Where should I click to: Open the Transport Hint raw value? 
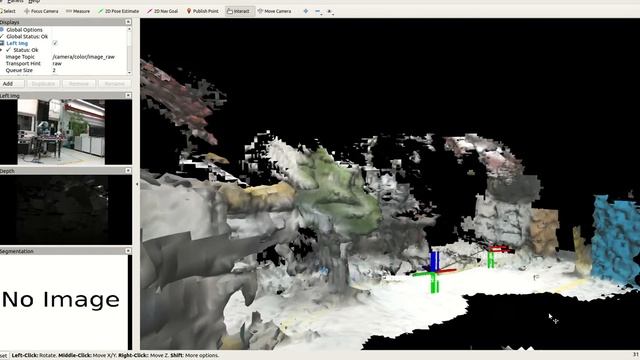[x=57, y=63]
